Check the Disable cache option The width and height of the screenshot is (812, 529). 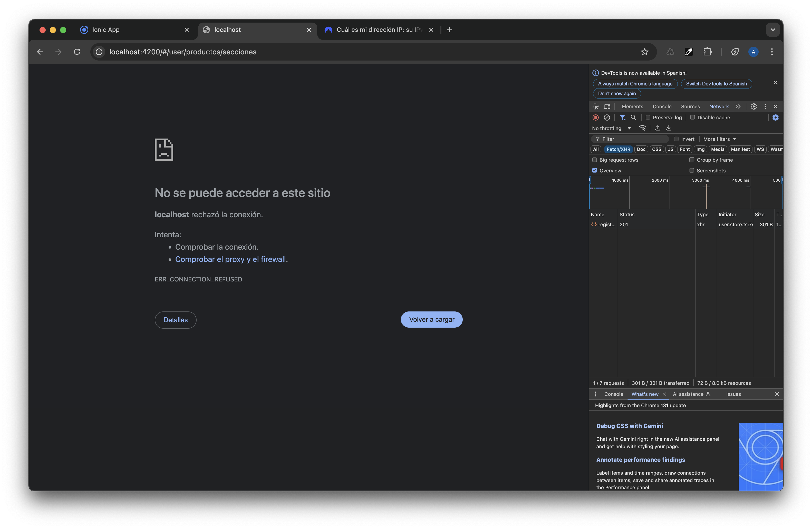coord(692,117)
